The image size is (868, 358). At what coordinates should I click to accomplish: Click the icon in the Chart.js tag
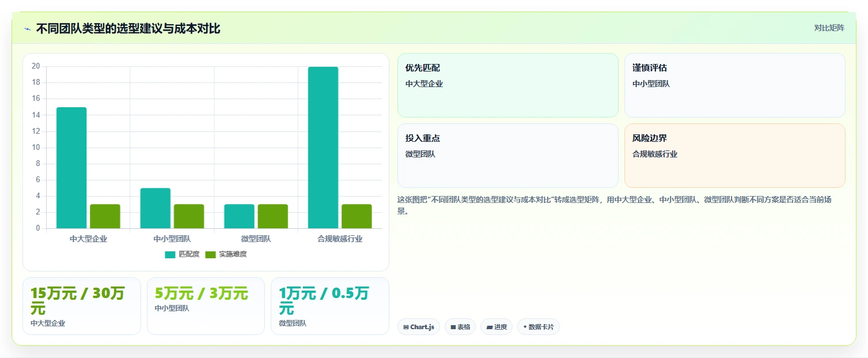[x=406, y=327]
